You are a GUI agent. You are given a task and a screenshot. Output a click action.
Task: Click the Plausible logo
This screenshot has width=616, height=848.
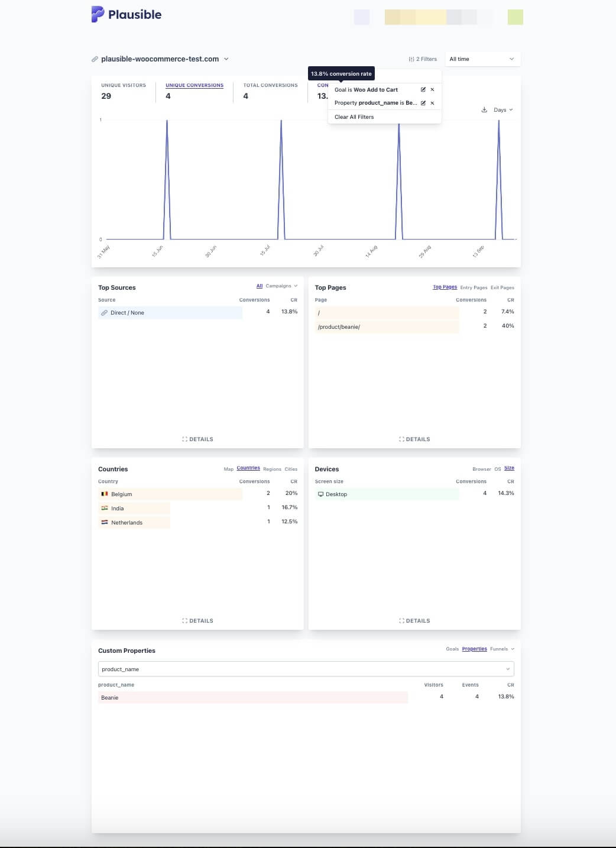(x=127, y=15)
